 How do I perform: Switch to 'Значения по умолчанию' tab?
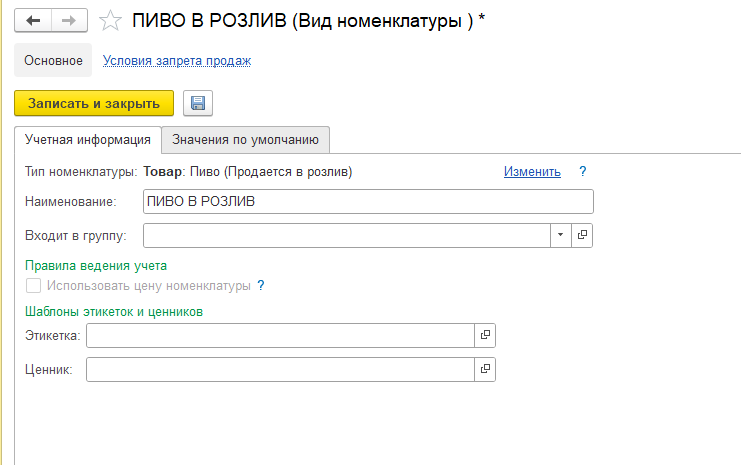(245, 140)
